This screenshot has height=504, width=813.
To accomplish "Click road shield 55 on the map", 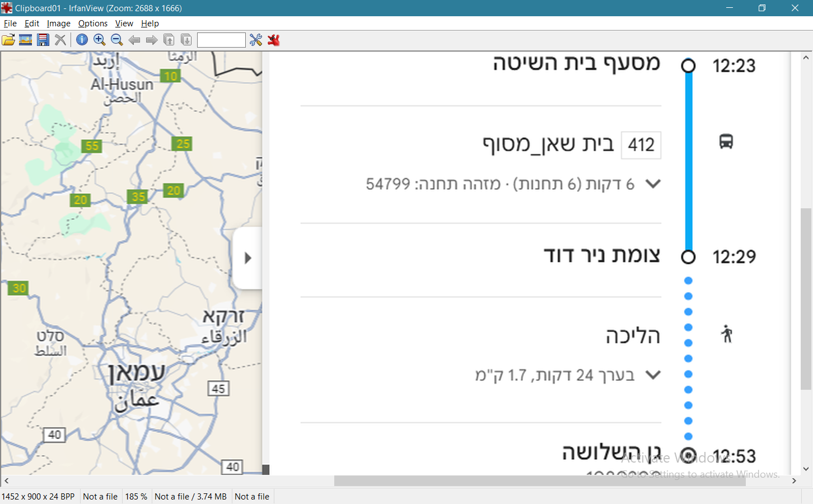I will point(92,146).
